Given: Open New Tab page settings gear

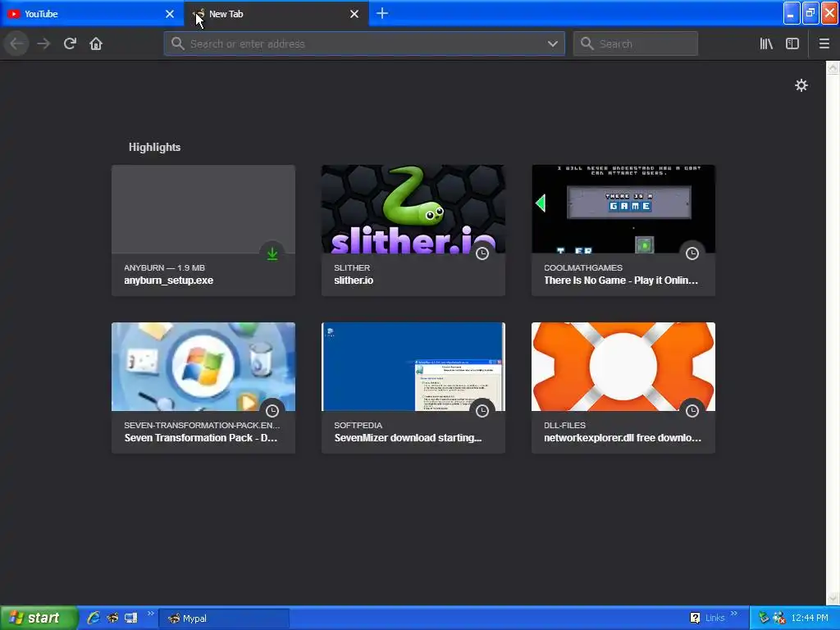Looking at the screenshot, I should point(801,85).
